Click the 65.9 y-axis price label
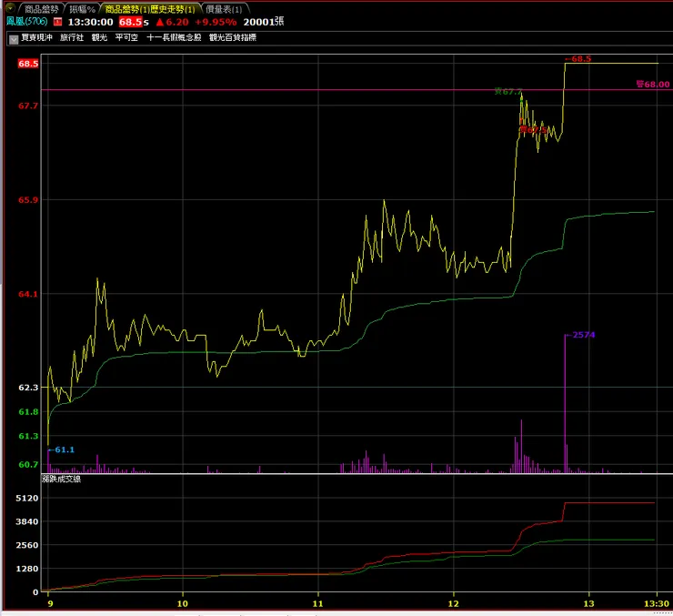The width and height of the screenshot is (673, 616). pos(28,199)
